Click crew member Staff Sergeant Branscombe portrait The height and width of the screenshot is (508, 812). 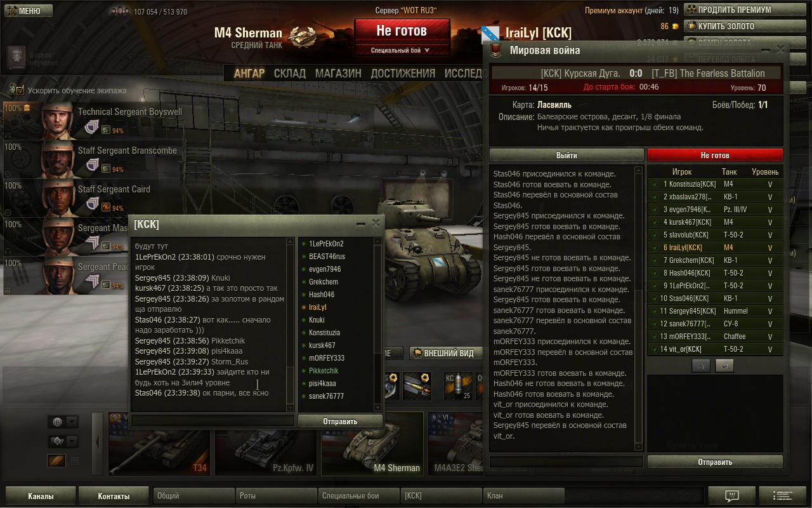pyautogui.click(x=58, y=159)
